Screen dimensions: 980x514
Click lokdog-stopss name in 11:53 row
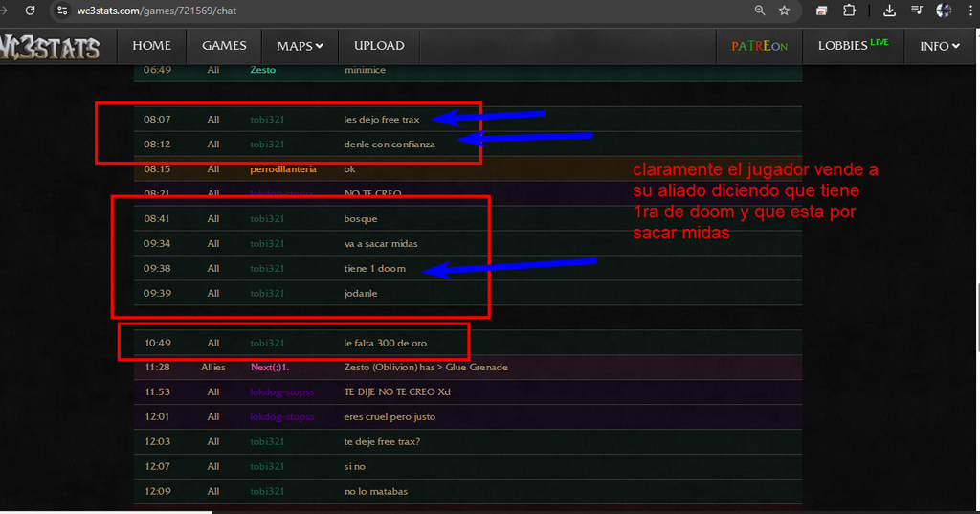[282, 392]
